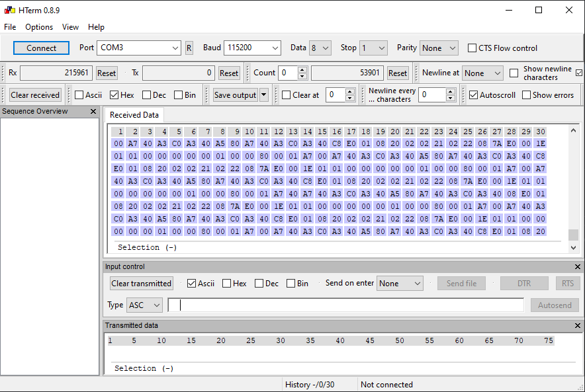Open the Type ASC dropdown
This screenshot has width=585, height=392.
point(144,305)
